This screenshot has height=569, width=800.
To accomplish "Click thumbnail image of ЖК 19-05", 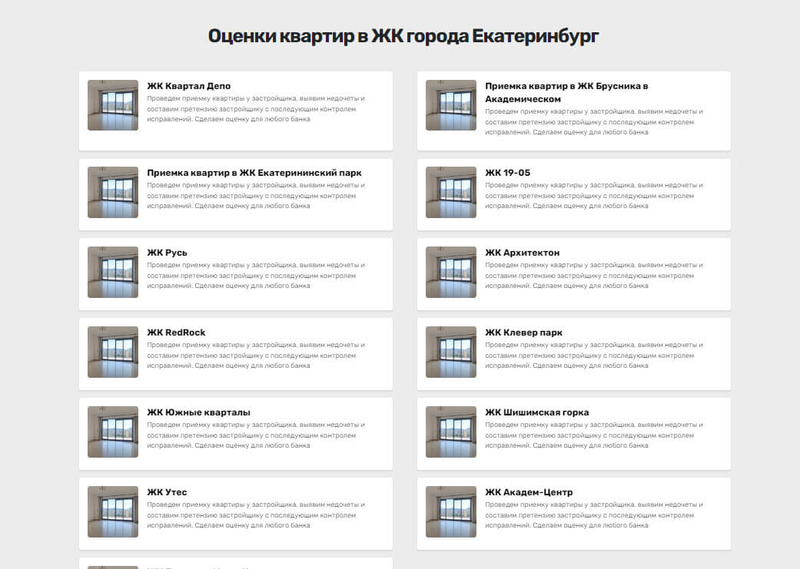I will coord(451,192).
